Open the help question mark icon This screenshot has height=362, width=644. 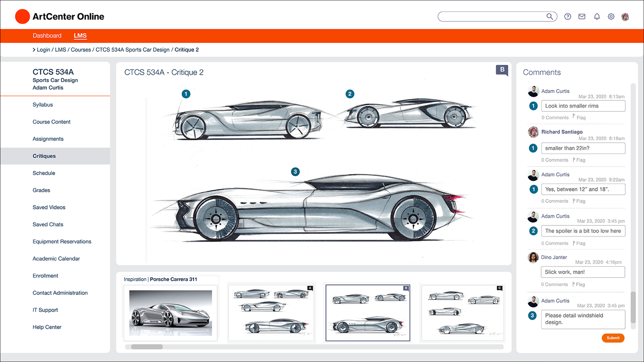568,16
